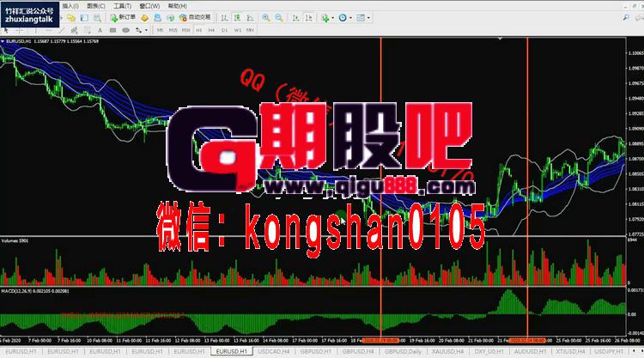
Task: Open the 窗口(W) menu
Action: [149, 6]
